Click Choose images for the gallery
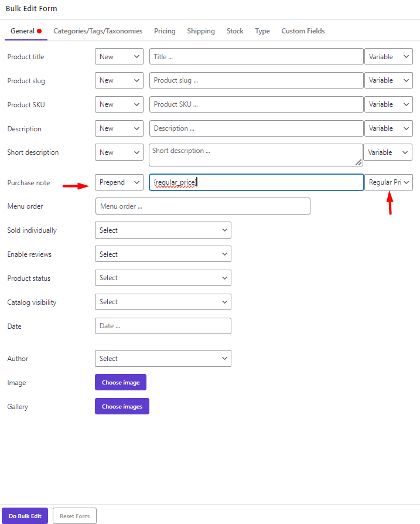 [122, 406]
